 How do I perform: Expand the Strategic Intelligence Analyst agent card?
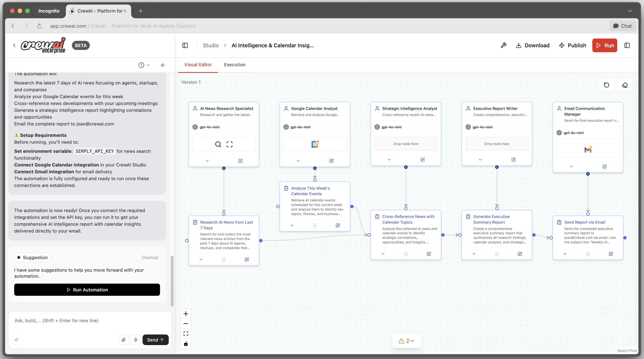(x=389, y=160)
